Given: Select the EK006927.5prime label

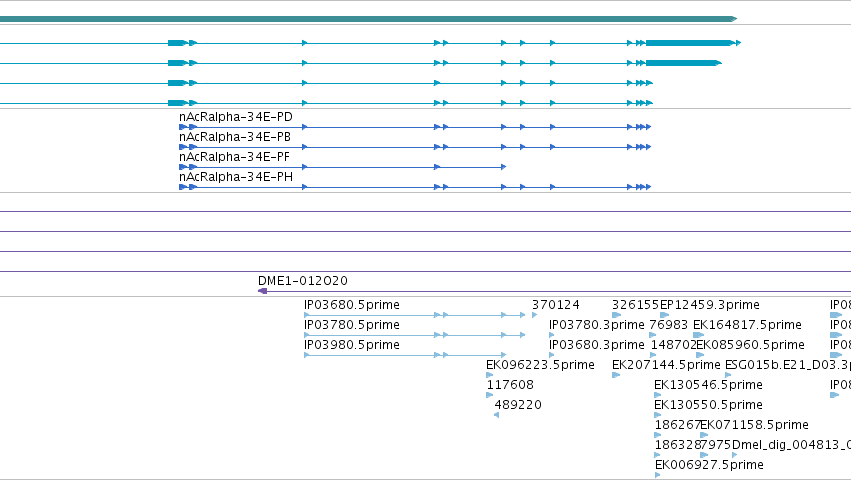Looking at the screenshot, I should [x=709, y=465].
